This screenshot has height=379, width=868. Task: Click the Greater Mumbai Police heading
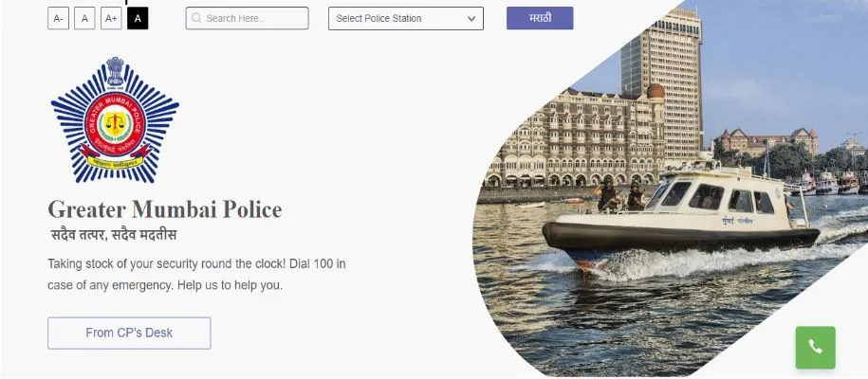tap(165, 209)
